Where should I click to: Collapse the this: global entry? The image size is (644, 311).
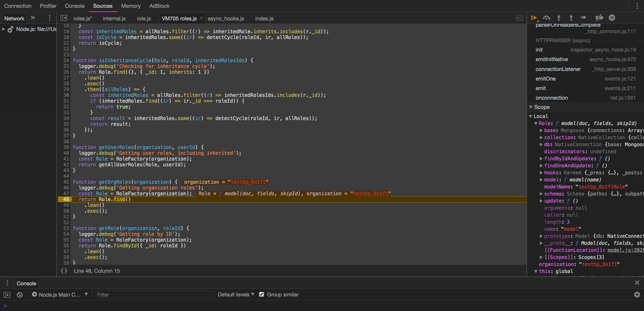(536, 271)
